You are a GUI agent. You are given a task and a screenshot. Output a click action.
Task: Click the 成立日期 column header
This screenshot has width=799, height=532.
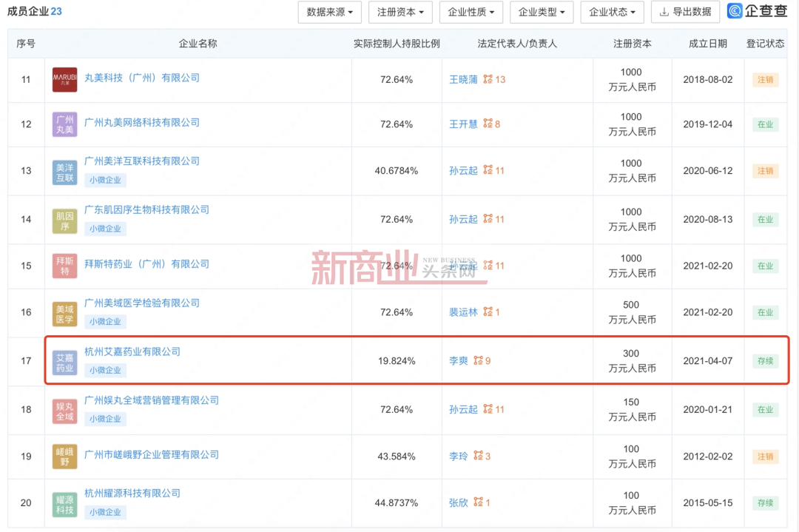coord(708,44)
